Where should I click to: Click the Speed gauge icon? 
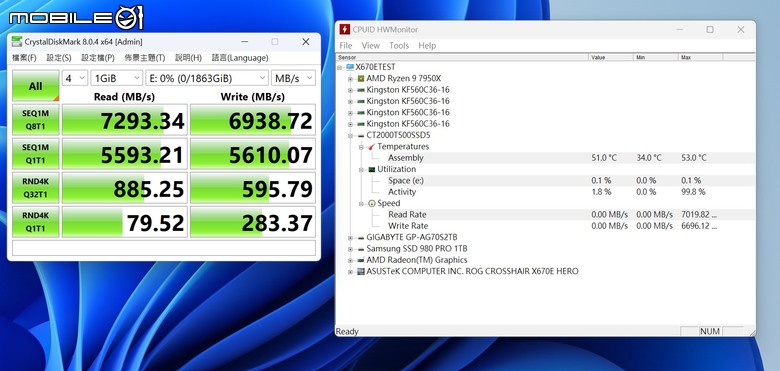point(372,203)
